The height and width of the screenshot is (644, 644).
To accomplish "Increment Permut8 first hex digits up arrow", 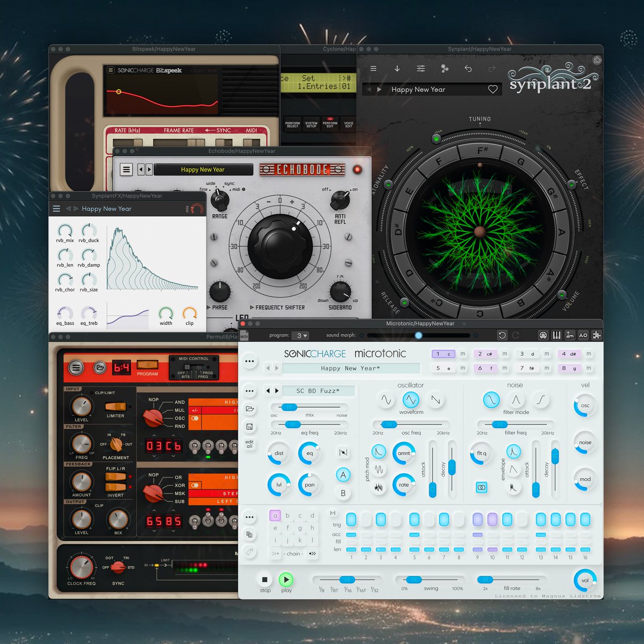I will coord(153,435).
